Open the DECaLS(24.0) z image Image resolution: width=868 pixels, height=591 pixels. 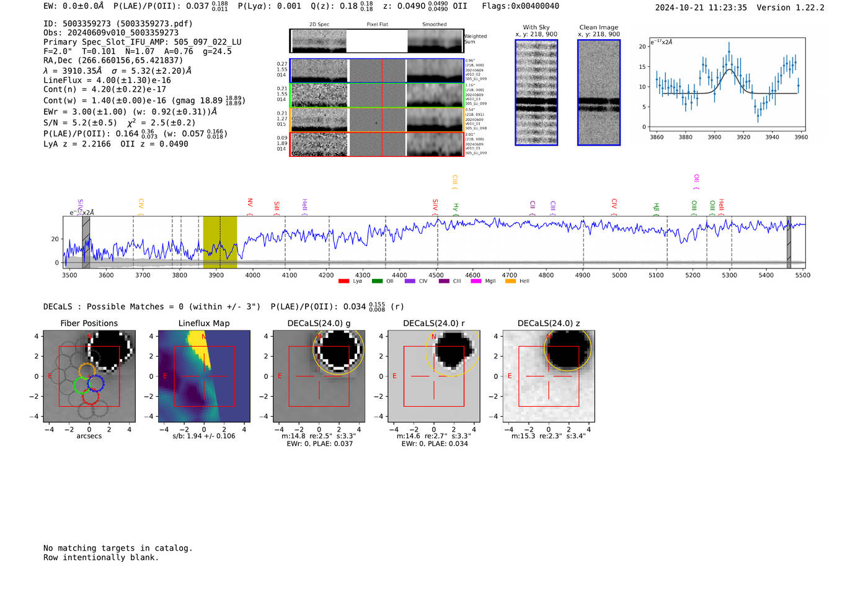[548, 376]
